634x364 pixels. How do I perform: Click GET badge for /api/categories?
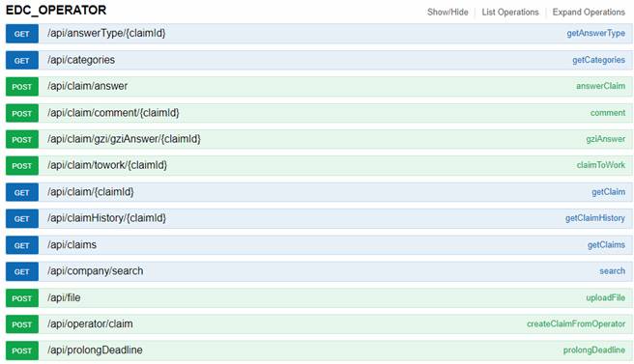[22, 61]
